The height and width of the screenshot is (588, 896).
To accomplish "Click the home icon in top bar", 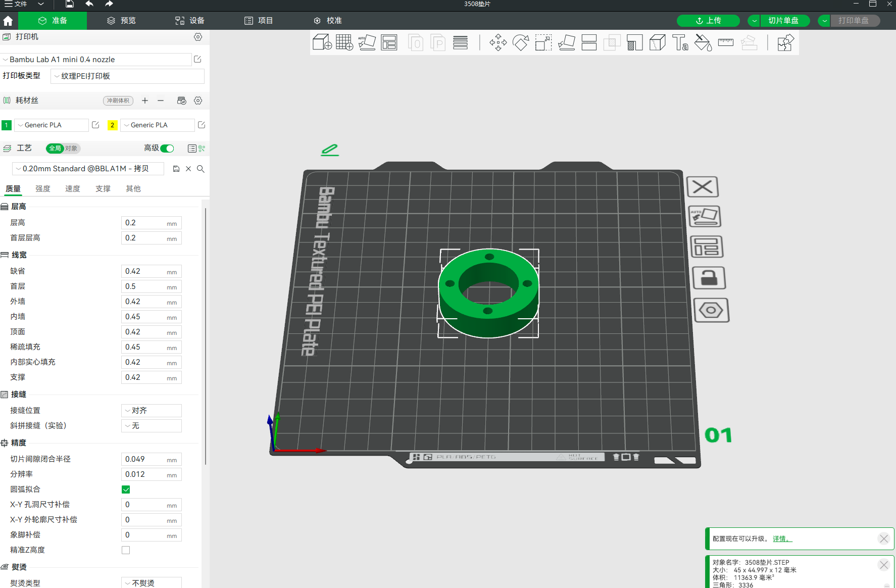I will [x=8, y=21].
